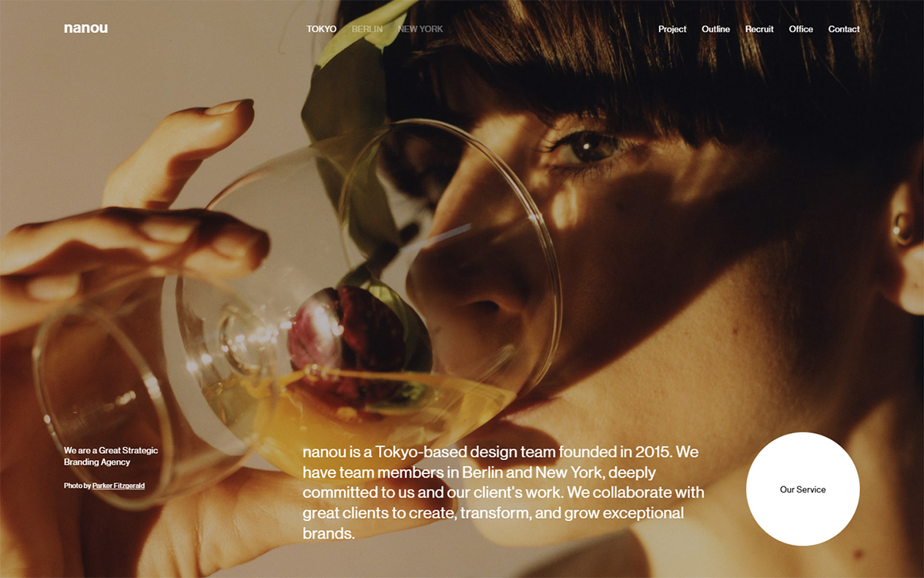The width and height of the screenshot is (924, 578).
Task: Go to the Recruit page
Action: coord(759,29)
